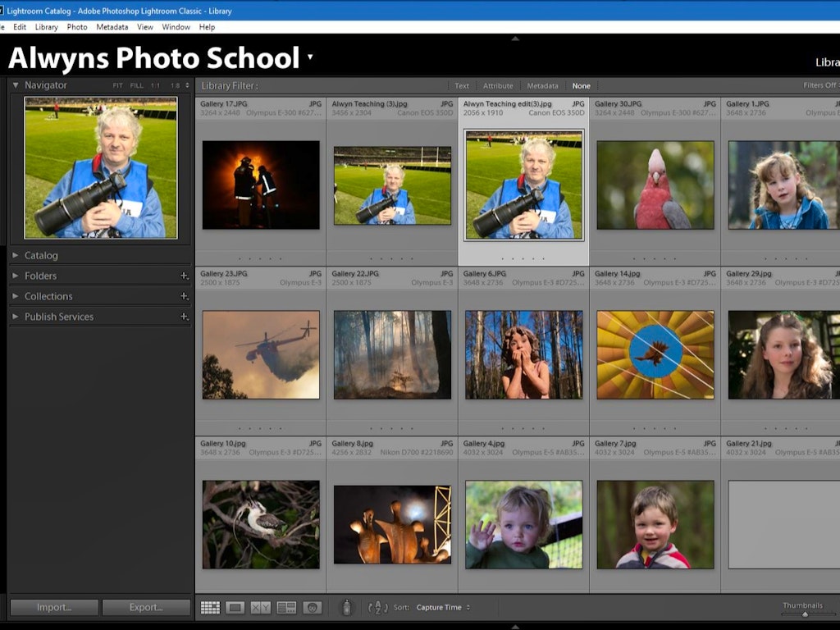840x630 pixels.
Task: Open the Photo menu
Action: point(77,27)
